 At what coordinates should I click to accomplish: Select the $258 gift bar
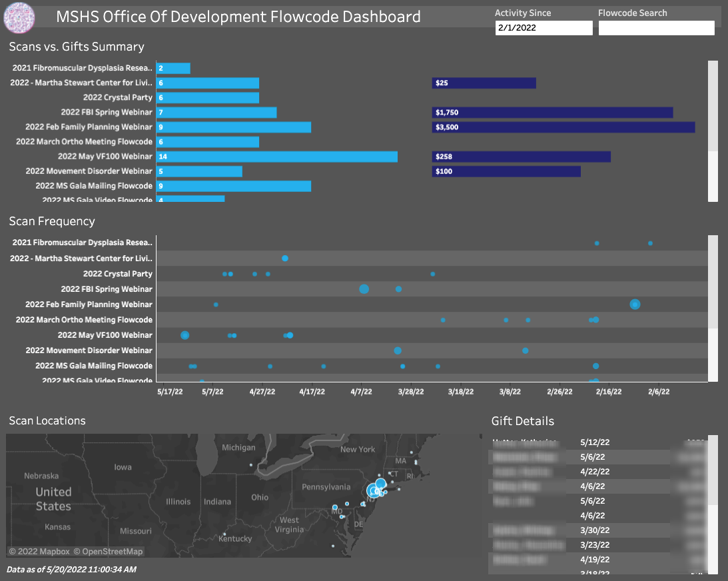(522, 157)
